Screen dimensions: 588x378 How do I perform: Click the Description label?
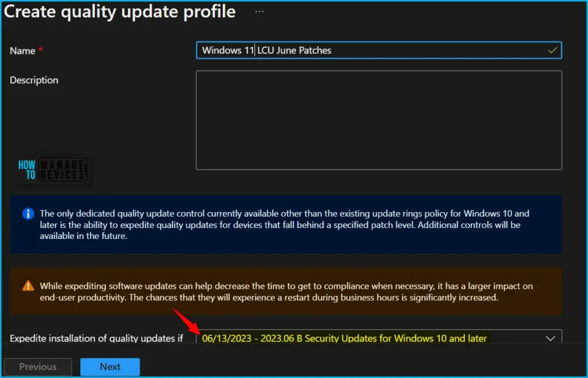click(34, 80)
